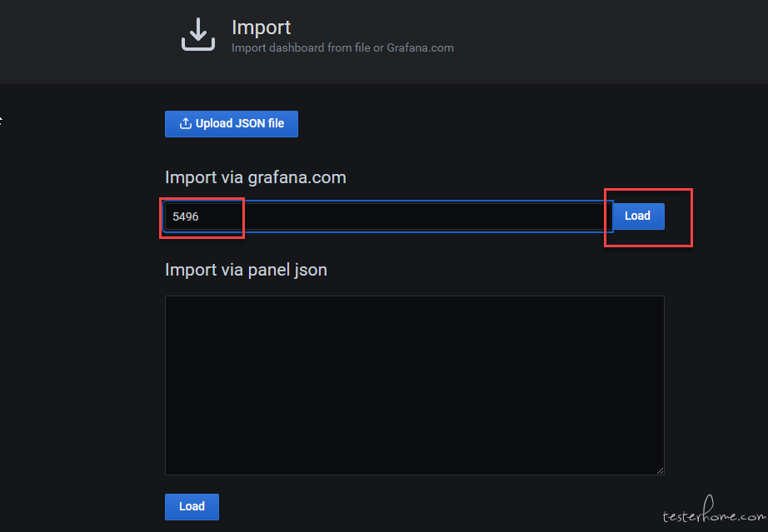Focus the grafana.com dashboard ID input field
This screenshot has width=768, height=532.
point(388,216)
